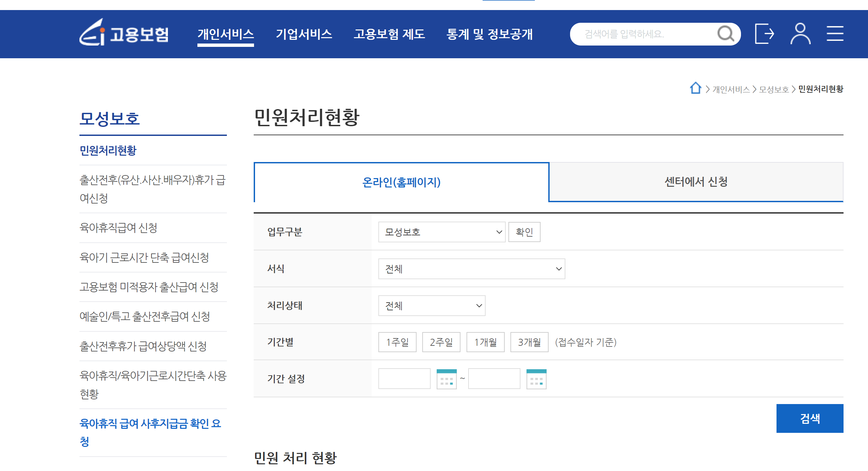Switch to the 센터에서 신청 tab
868x471 pixels.
pos(695,182)
